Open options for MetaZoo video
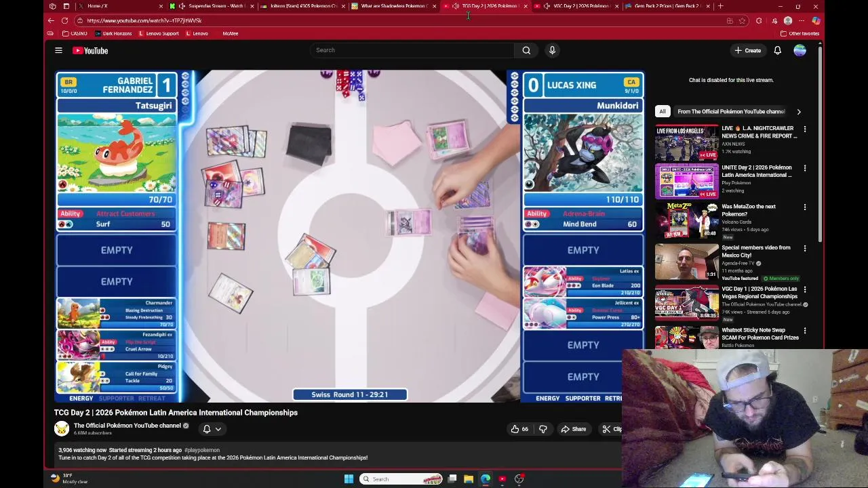The height and width of the screenshot is (488, 868). pyautogui.click(x=805, y=207)
